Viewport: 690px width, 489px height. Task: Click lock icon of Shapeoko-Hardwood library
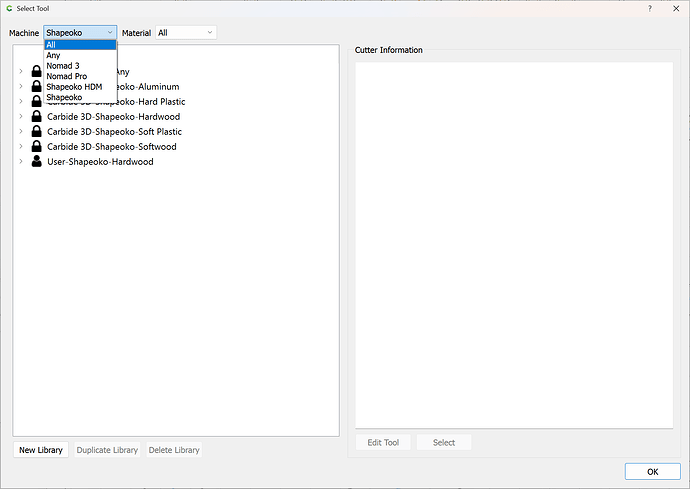[37, 116]
